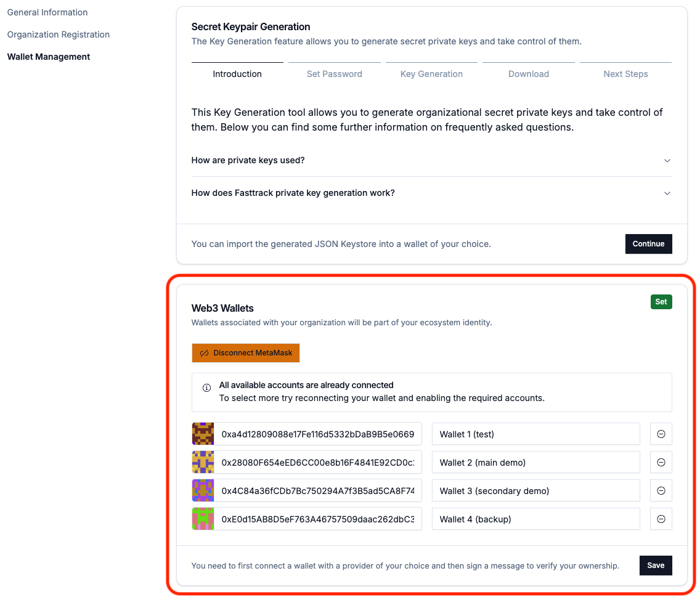Expand 'How does Fasttrack private key generation work?'

click(x=431, y=193)
